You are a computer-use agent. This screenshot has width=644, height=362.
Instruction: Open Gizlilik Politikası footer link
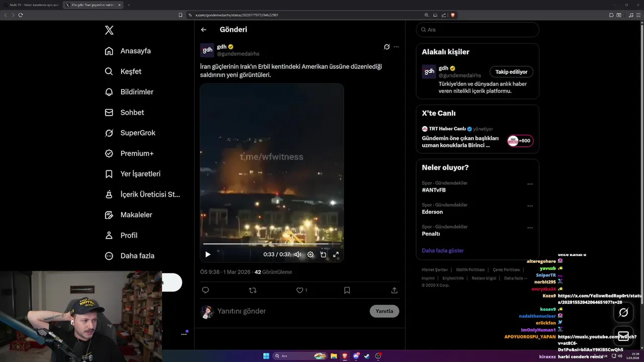point(470,270)
